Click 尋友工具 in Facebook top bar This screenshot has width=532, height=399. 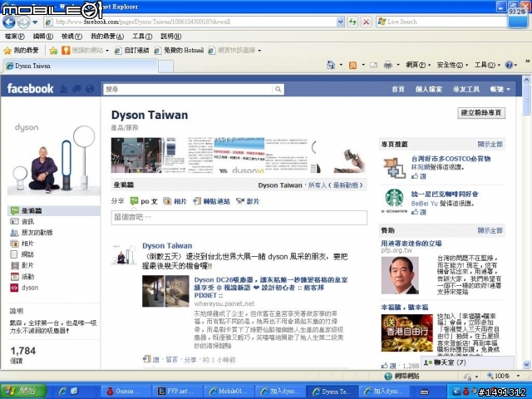466,89
